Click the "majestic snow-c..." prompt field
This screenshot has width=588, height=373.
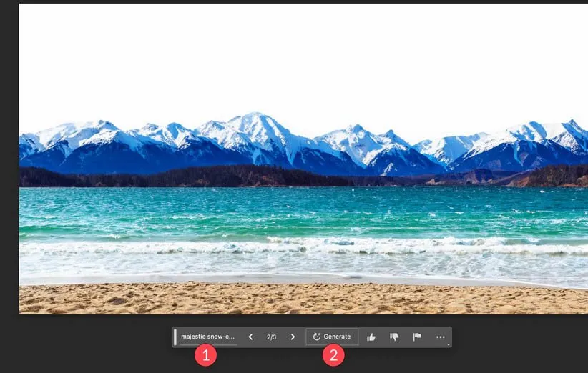pyautogui.click(x=207, y=337)
